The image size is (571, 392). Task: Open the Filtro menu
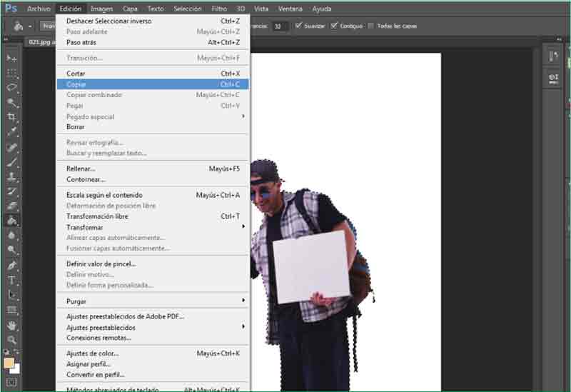tap(219, 9)
